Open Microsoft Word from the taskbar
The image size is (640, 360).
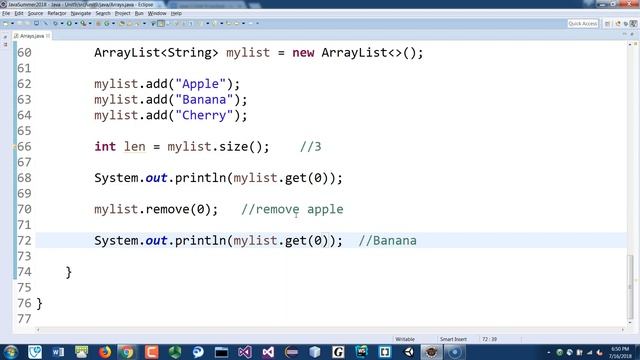pyautogui.click(x=58, y=352)
